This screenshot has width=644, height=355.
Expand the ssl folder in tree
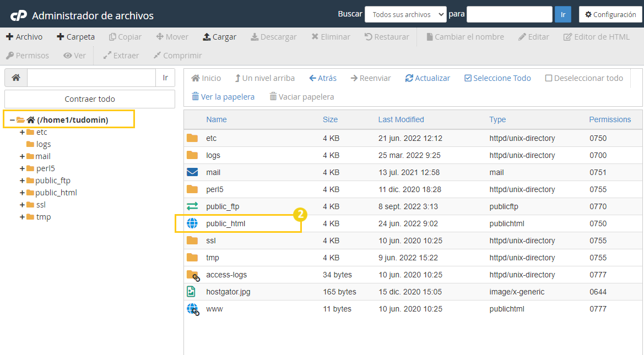click(22, 205)
